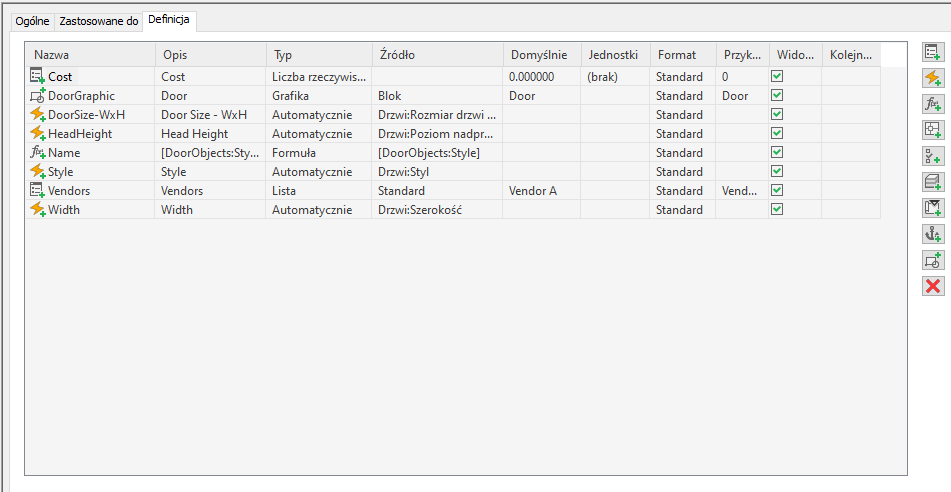Uncheck visibility checkbox for Cost row

777,76
